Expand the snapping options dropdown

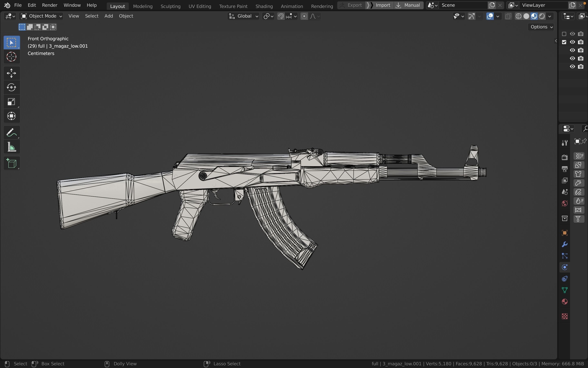pyautogui.click(x=292, y=16)
